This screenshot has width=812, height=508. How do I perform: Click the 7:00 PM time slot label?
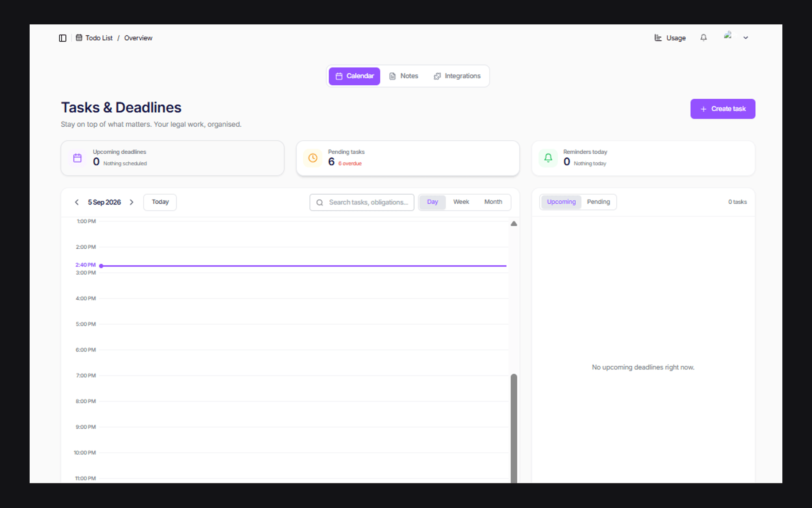click(86, 376)
